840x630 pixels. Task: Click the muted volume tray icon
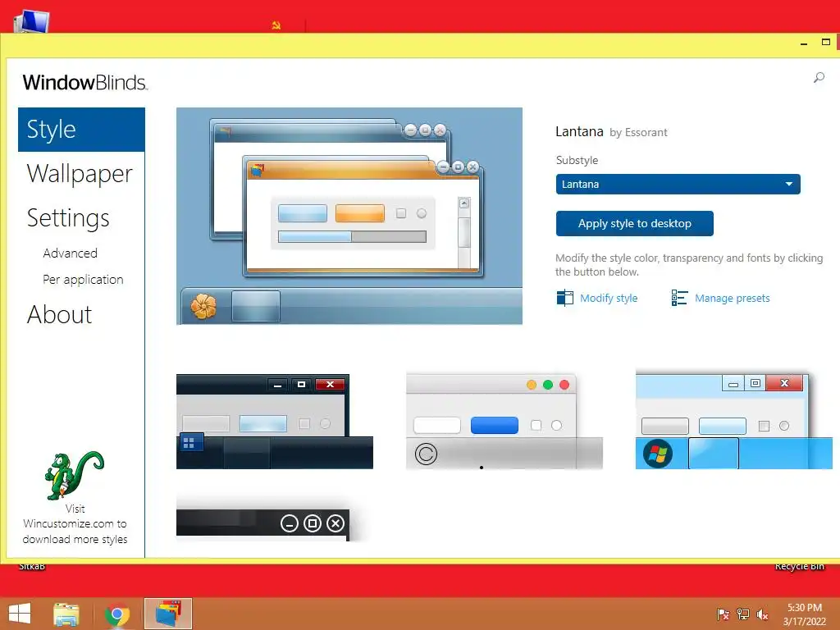[x=762, y=614]
